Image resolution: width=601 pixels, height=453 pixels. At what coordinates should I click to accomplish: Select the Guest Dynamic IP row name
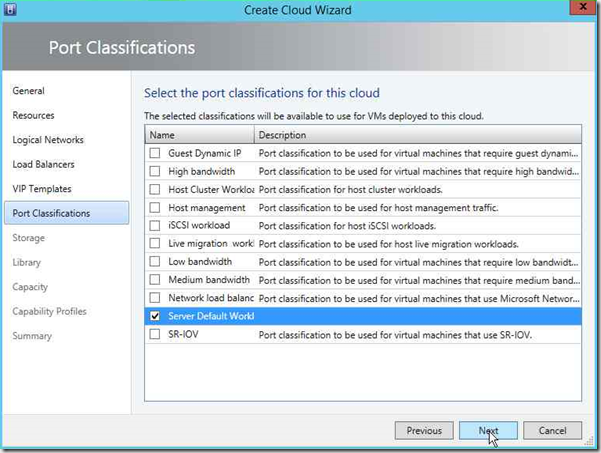tap(205, 153)
